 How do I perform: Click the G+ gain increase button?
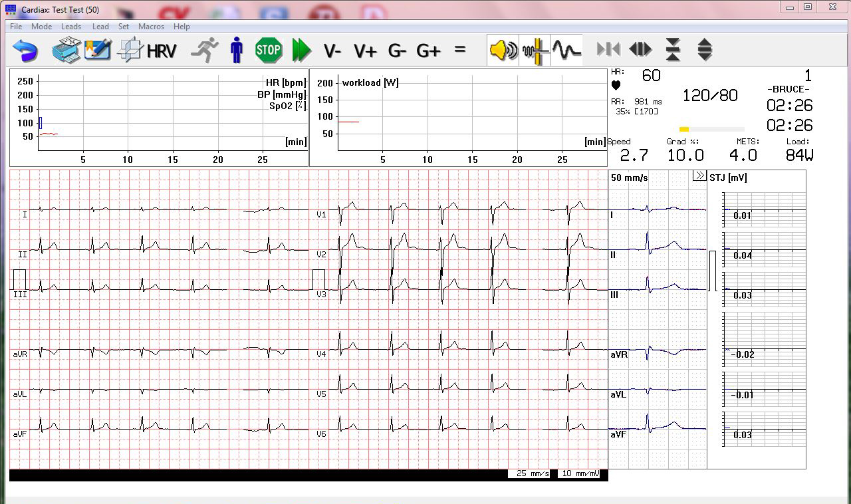(x=428, y=51)
